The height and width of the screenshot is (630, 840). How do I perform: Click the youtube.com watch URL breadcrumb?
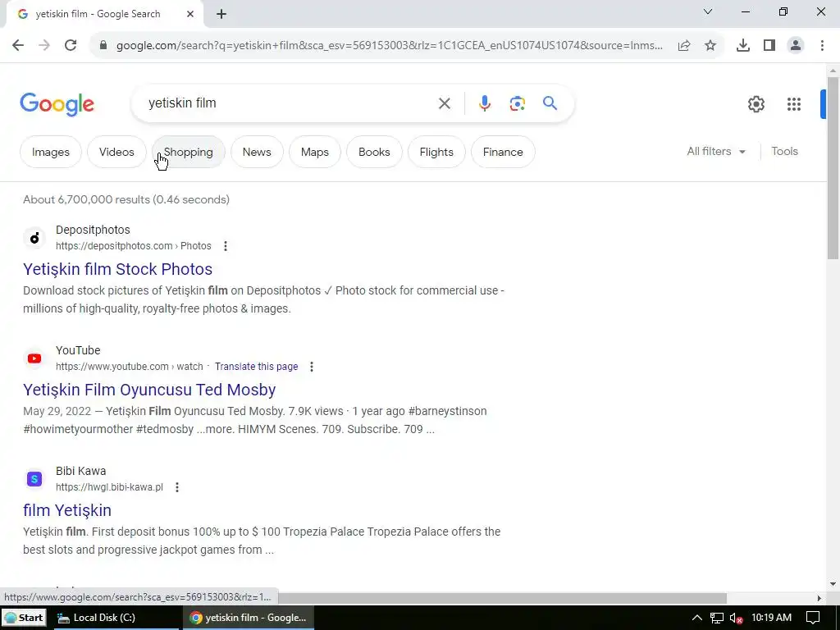click(129, 367)
